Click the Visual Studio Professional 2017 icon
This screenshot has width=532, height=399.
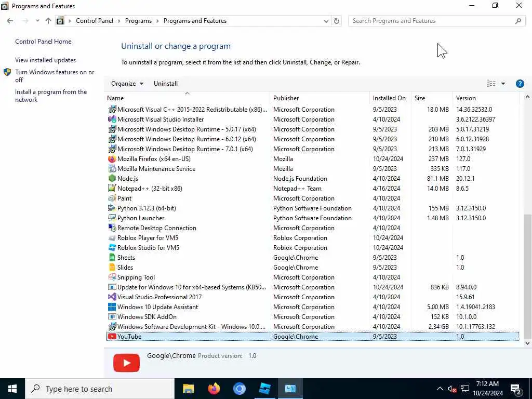click(112, 297)
